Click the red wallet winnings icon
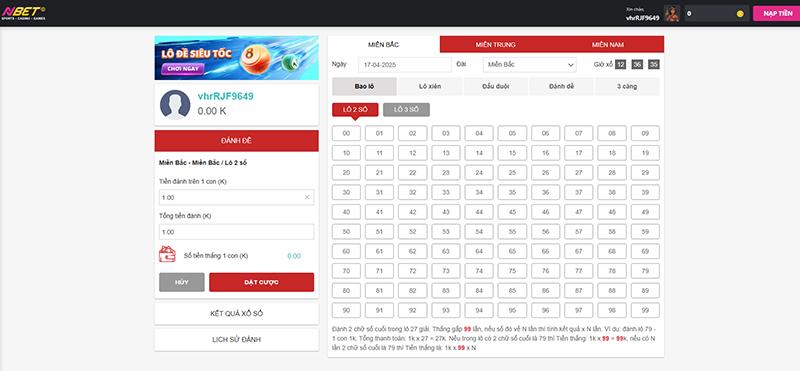Screen dimensions: 800x371 click(x=167, y=254)
